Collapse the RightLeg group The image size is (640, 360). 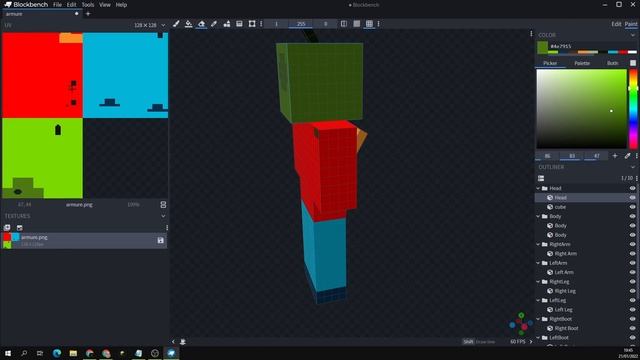point(538,282)
